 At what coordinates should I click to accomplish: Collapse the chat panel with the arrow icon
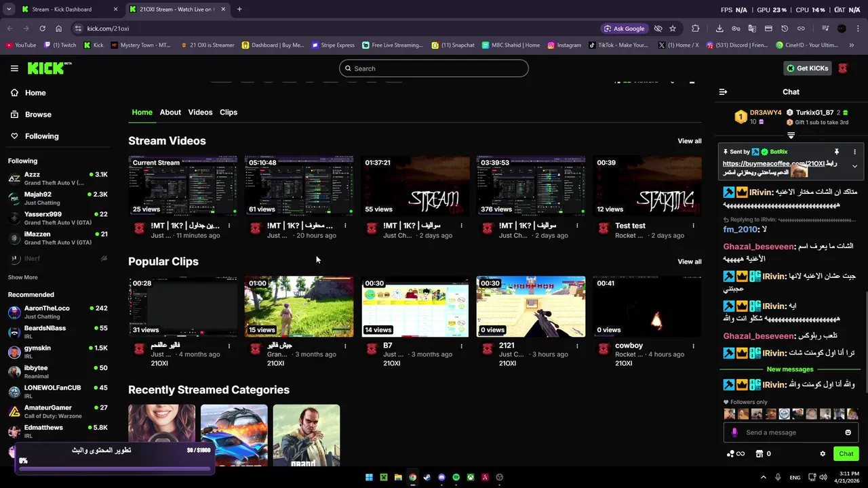click(x=723, y=92)
